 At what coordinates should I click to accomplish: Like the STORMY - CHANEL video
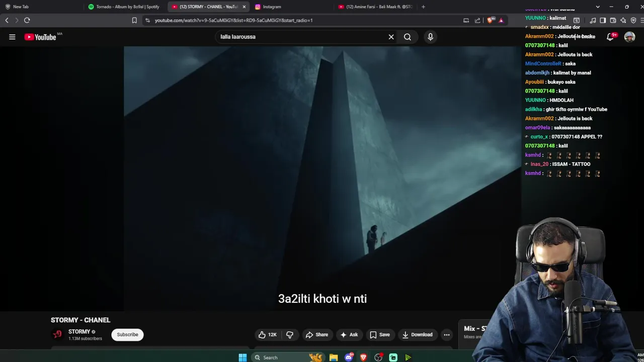(x=268, y=335)
